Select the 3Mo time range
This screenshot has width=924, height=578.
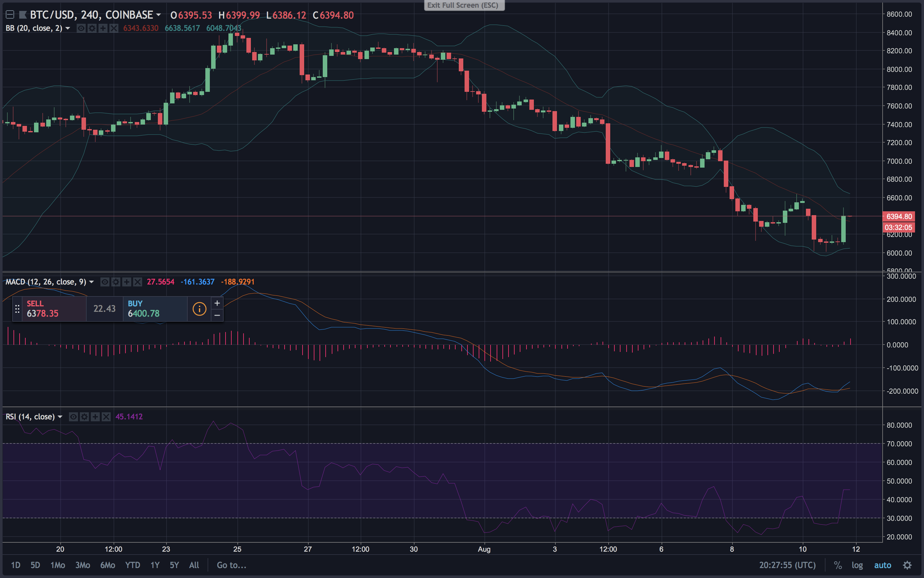[83, 565]
